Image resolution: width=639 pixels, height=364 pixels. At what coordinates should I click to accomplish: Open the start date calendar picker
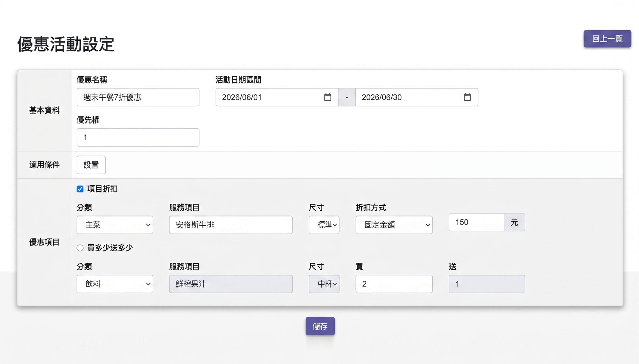pyautogui.click(x=327, y=97)
